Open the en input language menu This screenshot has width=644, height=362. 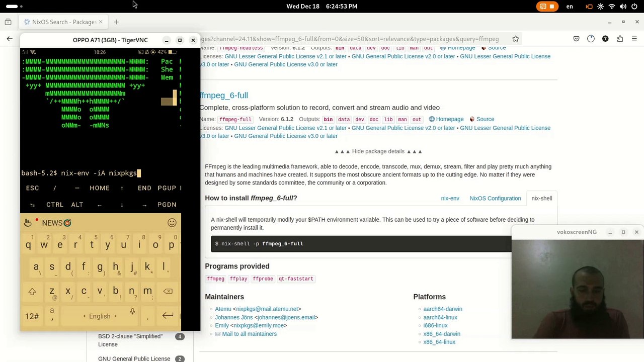570,7
